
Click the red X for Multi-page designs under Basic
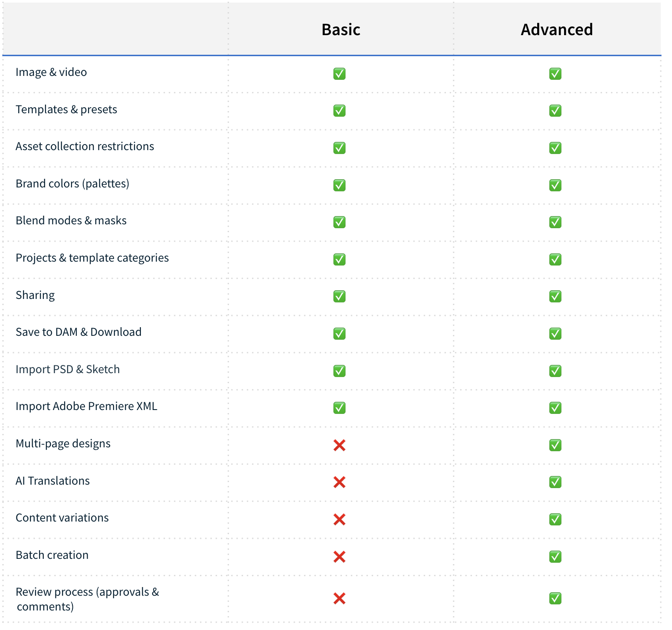339,445
